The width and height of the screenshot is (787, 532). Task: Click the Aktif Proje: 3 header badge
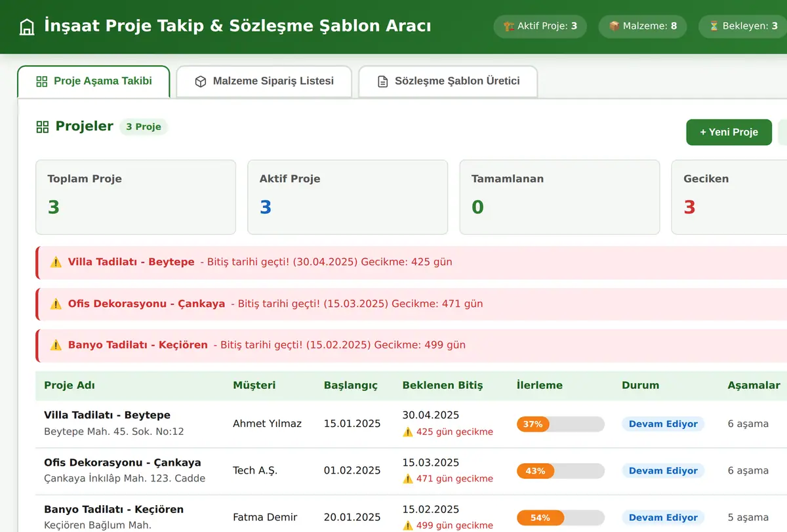[x=540, y=26]
